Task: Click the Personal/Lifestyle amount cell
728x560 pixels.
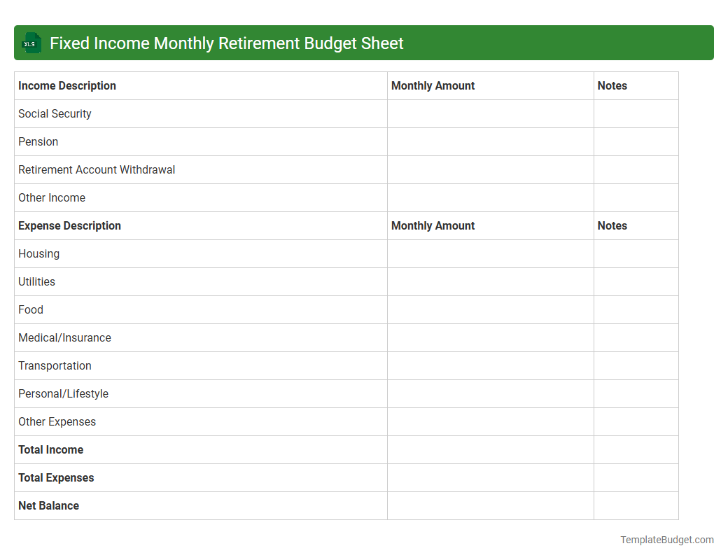Action: pos(490,393)
